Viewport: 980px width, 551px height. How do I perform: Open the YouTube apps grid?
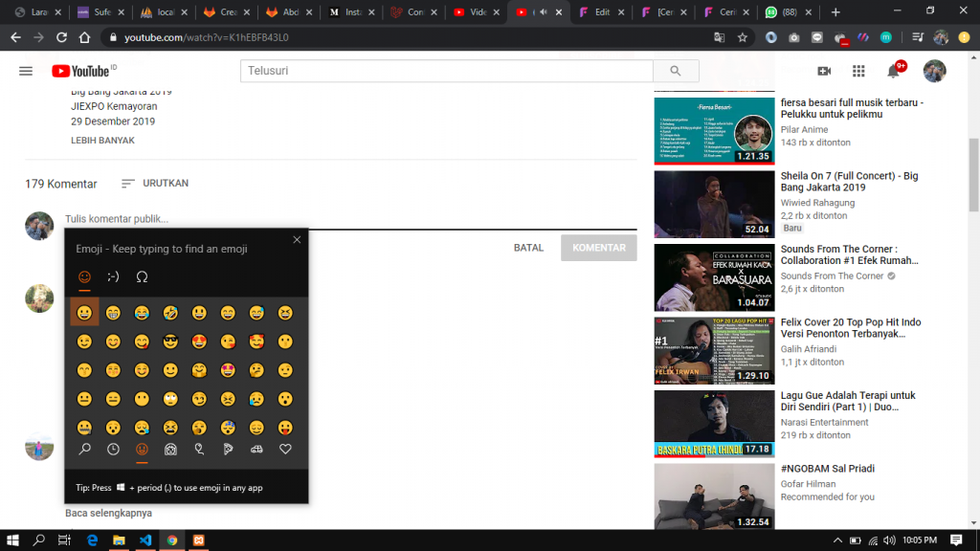click(858, 71)
